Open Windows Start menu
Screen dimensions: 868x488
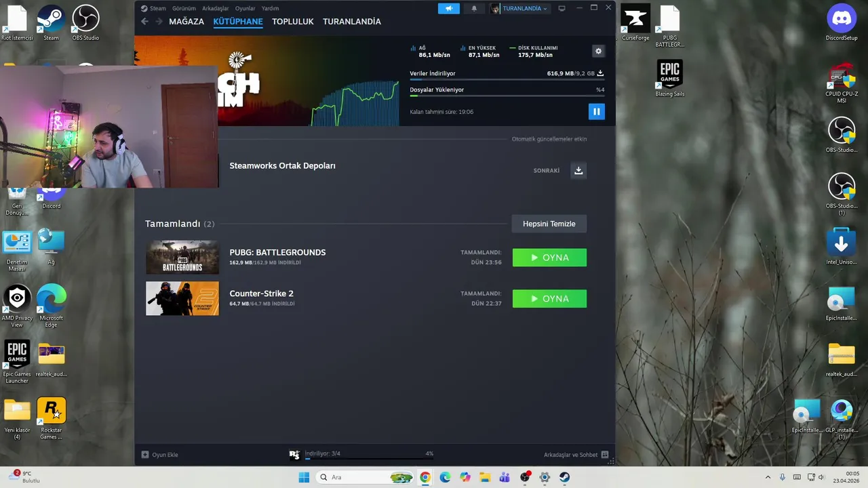304,477
